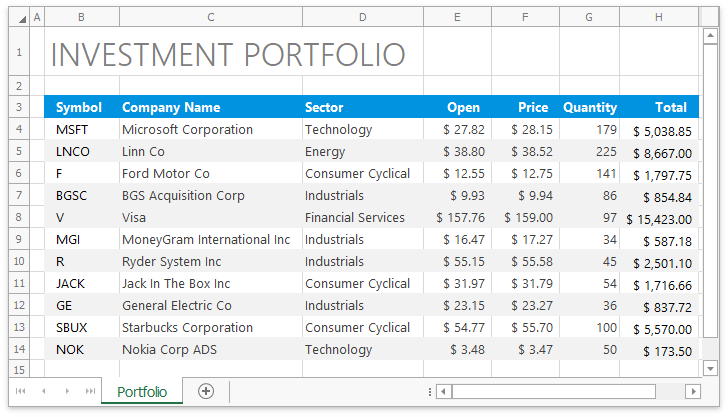This screenshot has width=728, height=417.
Task: Go to previous sheet tab arrow
Action: click(44, 391)
